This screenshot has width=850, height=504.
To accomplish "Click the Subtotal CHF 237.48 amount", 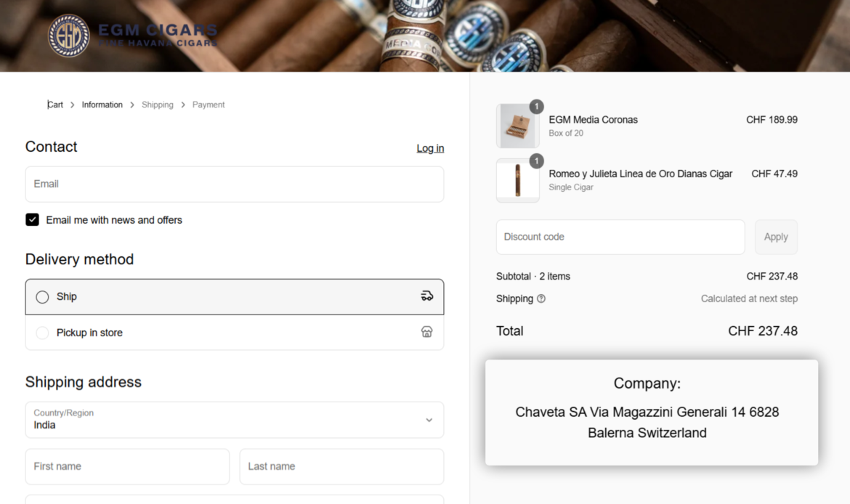I will coord(772,277).
